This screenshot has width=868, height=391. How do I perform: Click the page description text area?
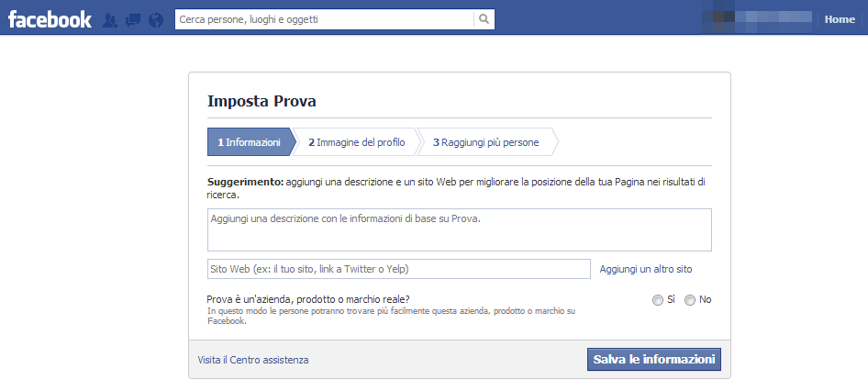[460, 229]
